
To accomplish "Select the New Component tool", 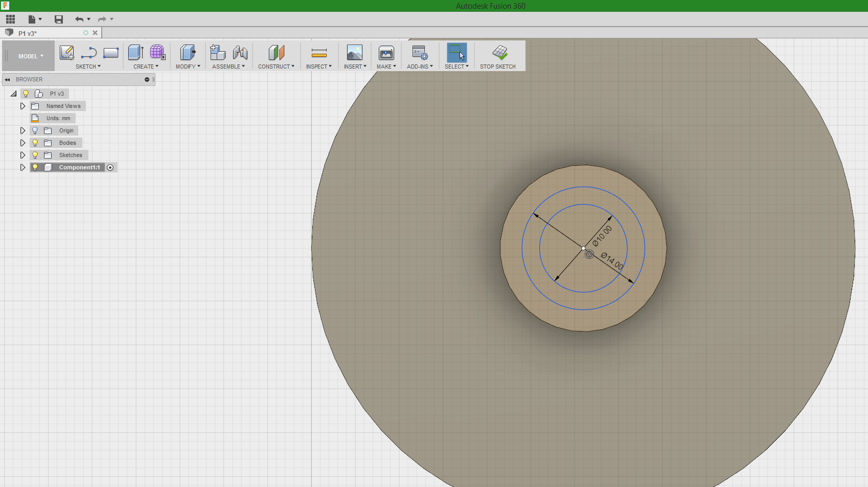I will click(218, 52).
